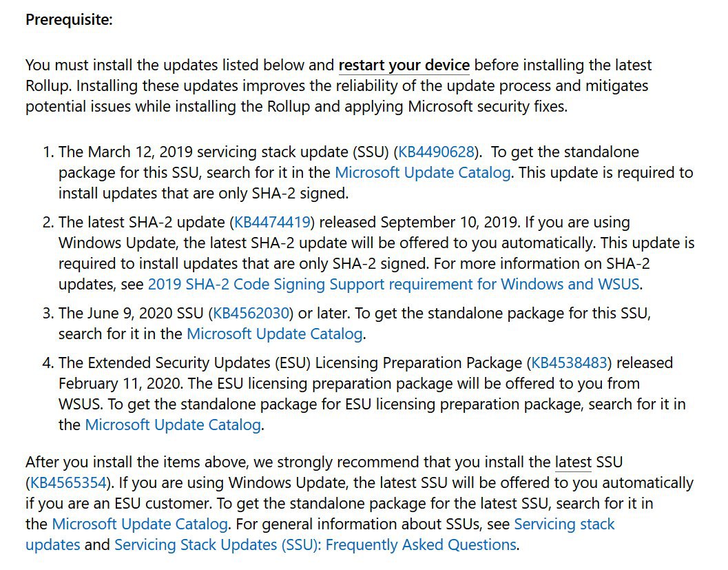The image size is (728, 570).
Task: Open Microsoft Update Catalog link in item 4
Action: 173,425
